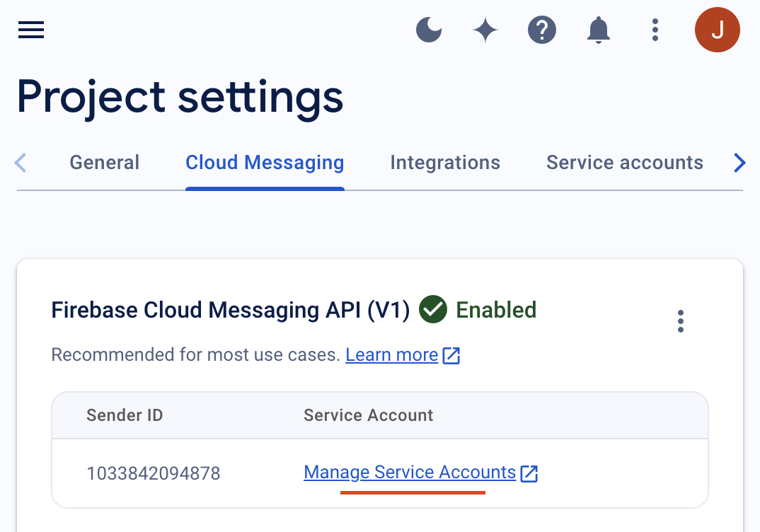
Task: Open your account menu via the J avatar
Action: pos(717,30)
